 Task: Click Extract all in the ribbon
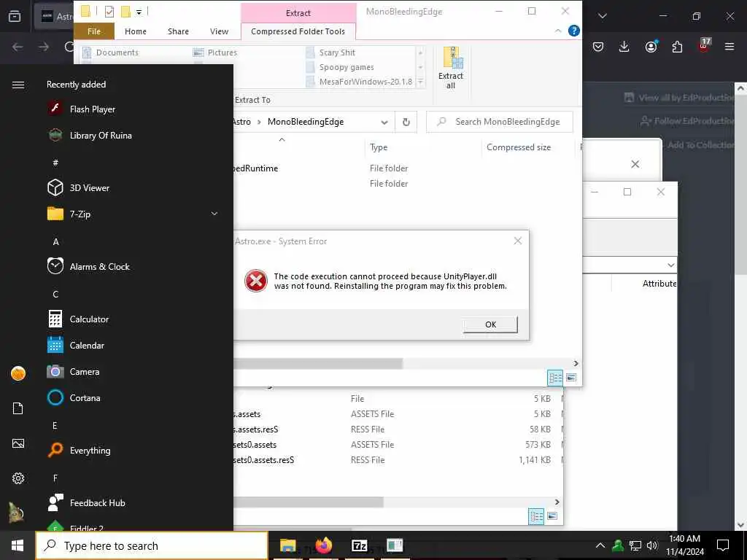[x=451, y=68]
